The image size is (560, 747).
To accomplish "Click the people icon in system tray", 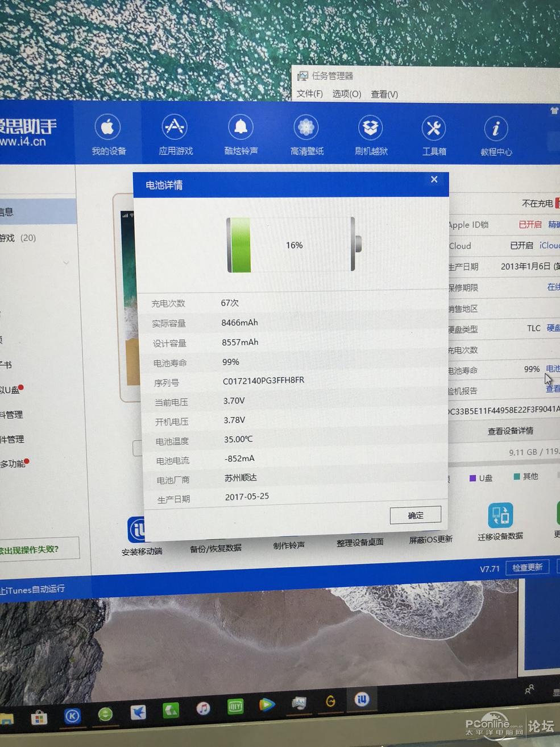I will click(x=529, y=690).
